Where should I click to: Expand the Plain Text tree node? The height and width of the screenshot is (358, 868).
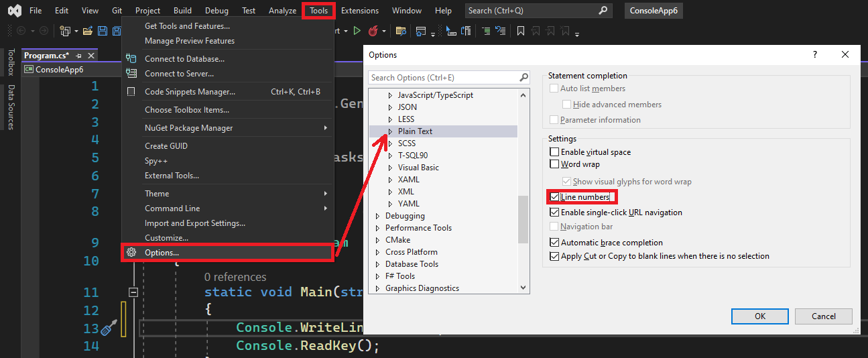391,131
